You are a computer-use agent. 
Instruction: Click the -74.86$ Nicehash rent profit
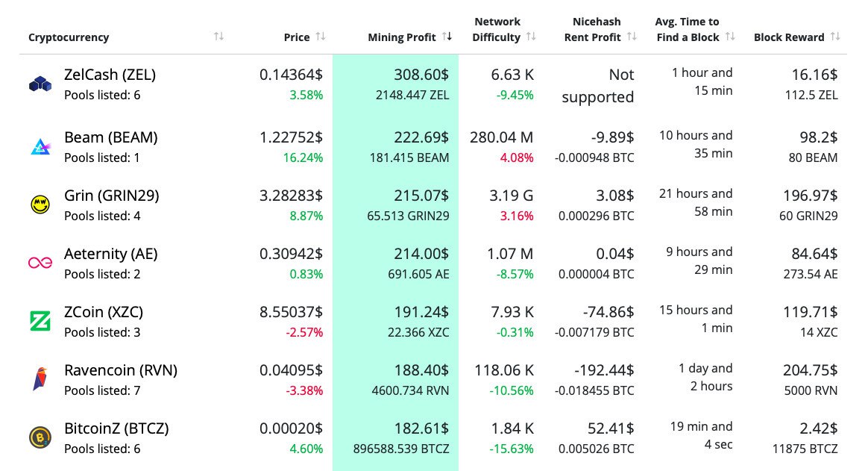[x=608, y=312]
